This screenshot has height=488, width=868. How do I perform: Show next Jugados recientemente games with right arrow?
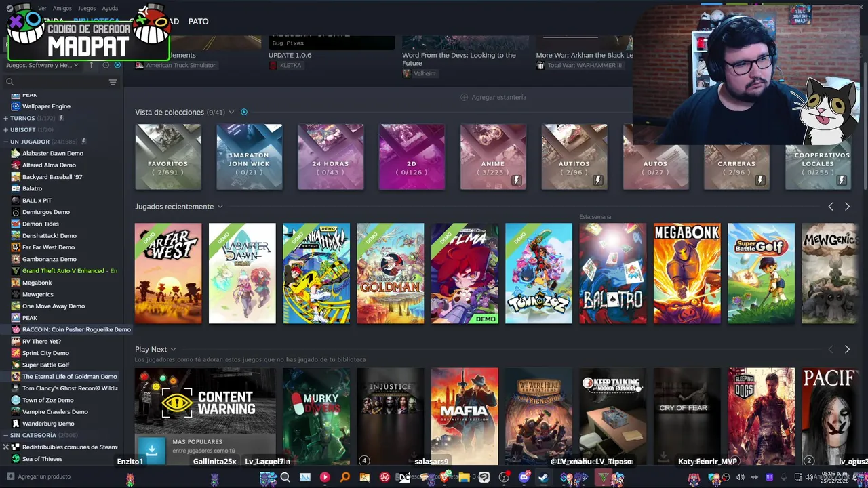point(847,207)
